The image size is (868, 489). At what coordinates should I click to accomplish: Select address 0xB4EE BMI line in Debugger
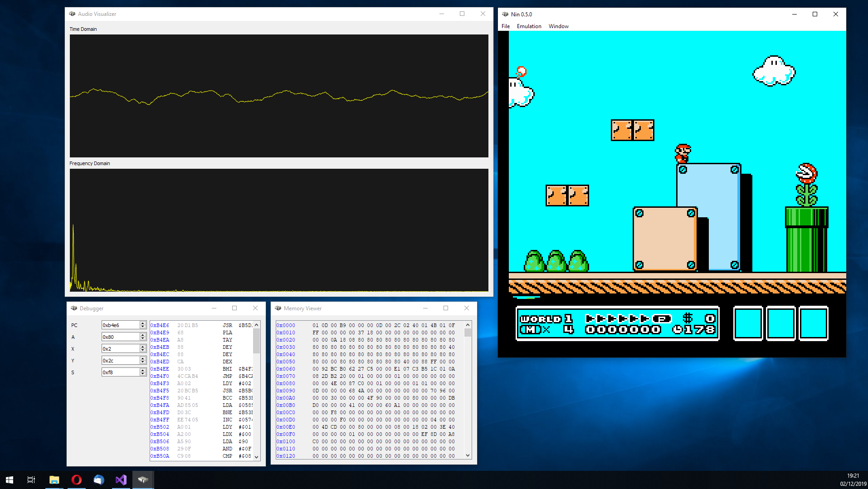click(x=201, y=369)
